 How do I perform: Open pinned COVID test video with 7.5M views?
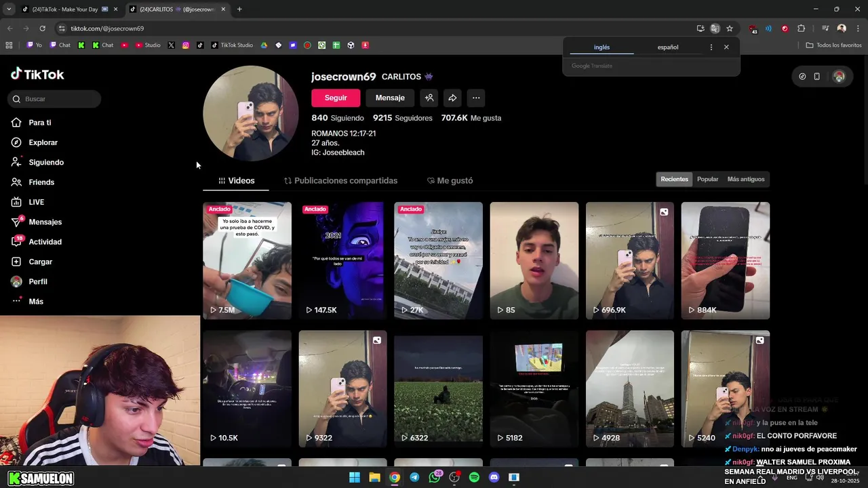(248, 260)
